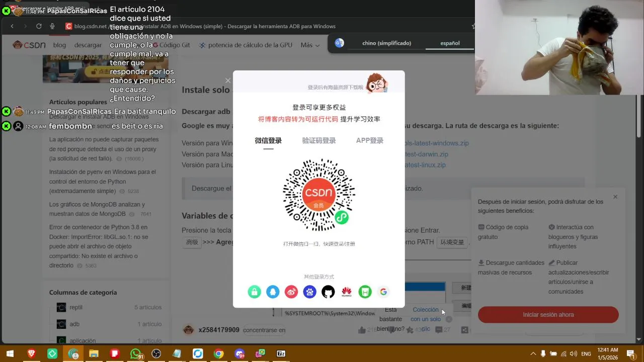Open Brave browser from the taskbar

click(x=32, y=354)
